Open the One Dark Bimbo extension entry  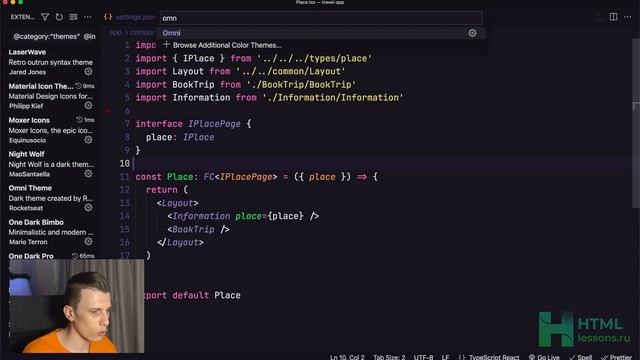click(x=51, y=232)
